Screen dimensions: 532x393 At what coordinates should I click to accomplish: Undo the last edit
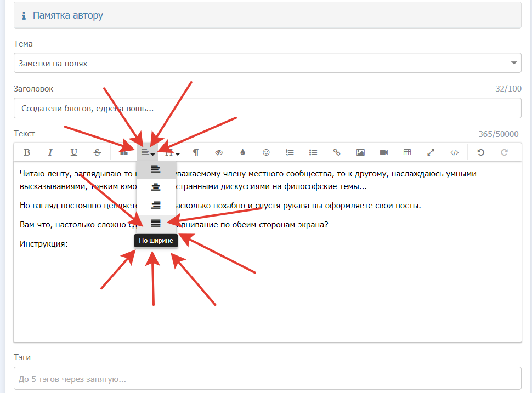(x=480, y=152)
